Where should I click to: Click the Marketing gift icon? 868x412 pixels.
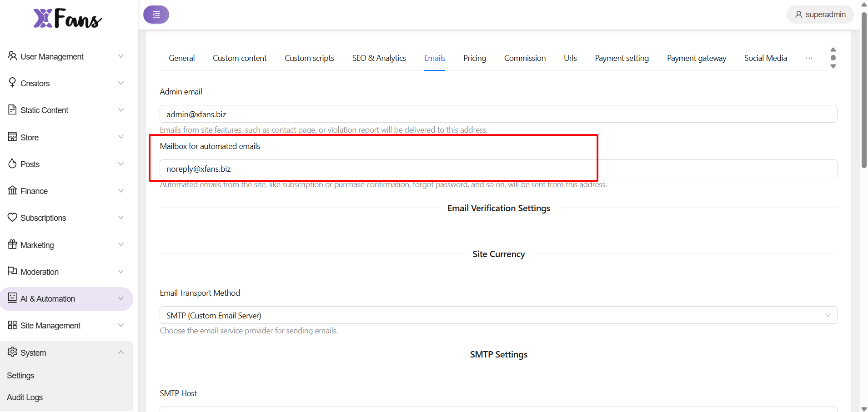[12, 244]
